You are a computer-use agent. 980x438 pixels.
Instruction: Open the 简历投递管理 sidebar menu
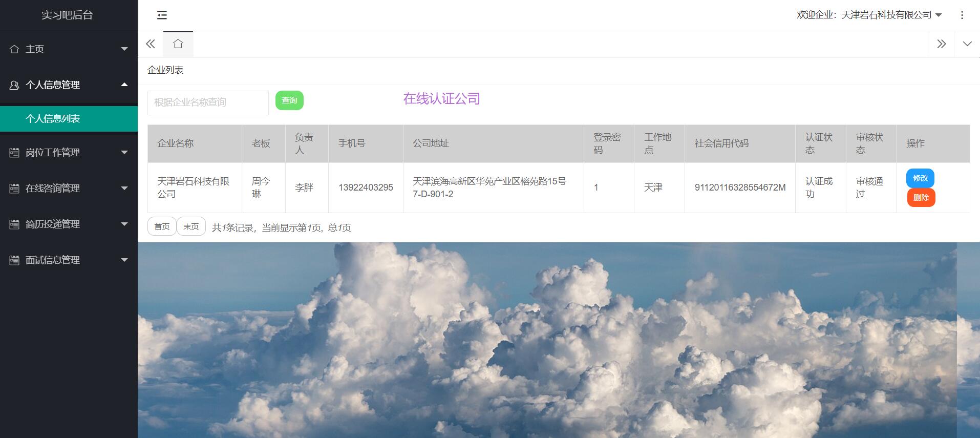coord(69,224)
